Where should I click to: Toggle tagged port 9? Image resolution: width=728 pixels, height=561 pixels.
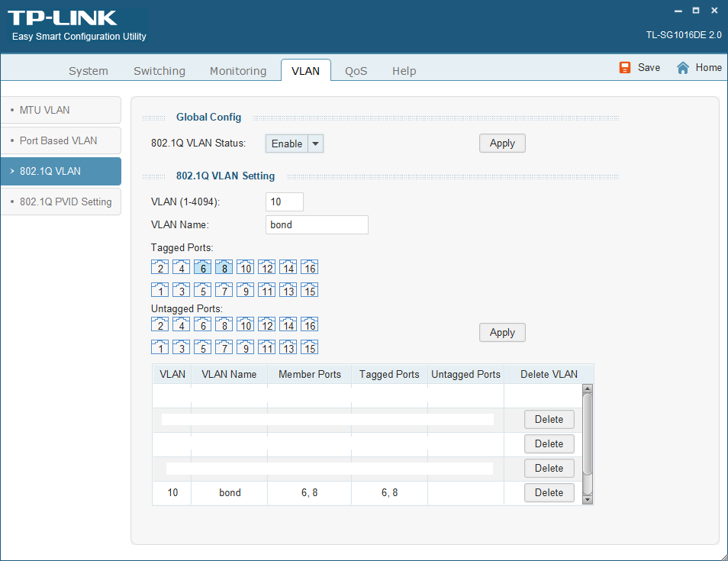[245, 290]
